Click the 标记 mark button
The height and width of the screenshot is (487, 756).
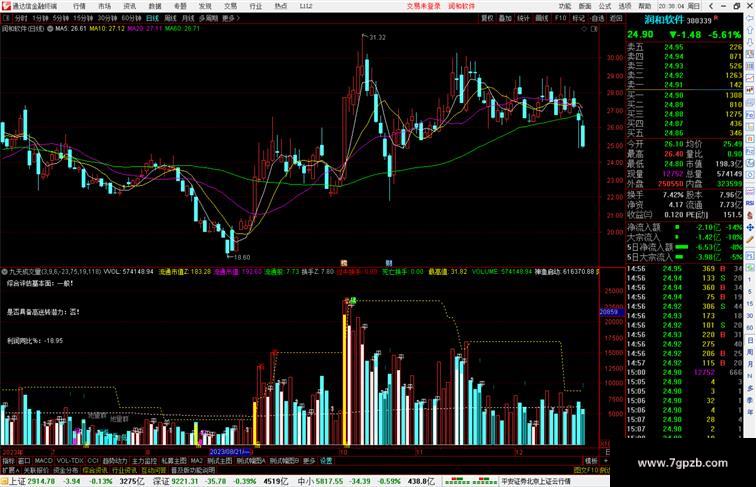click(578, 18)
